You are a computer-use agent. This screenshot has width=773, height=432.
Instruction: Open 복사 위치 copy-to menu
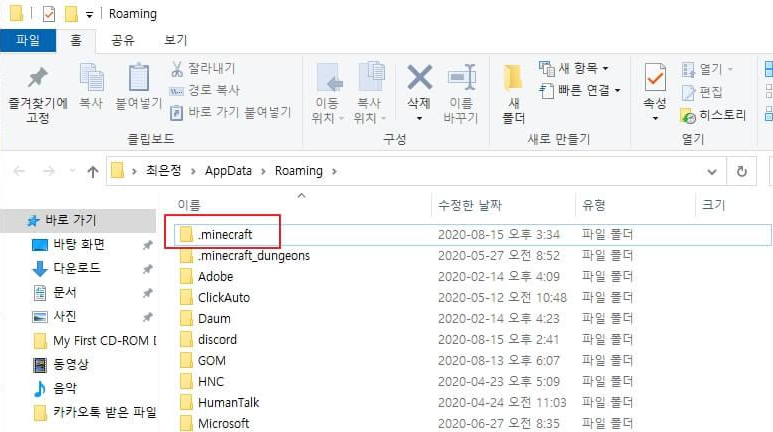pos(370,94)
